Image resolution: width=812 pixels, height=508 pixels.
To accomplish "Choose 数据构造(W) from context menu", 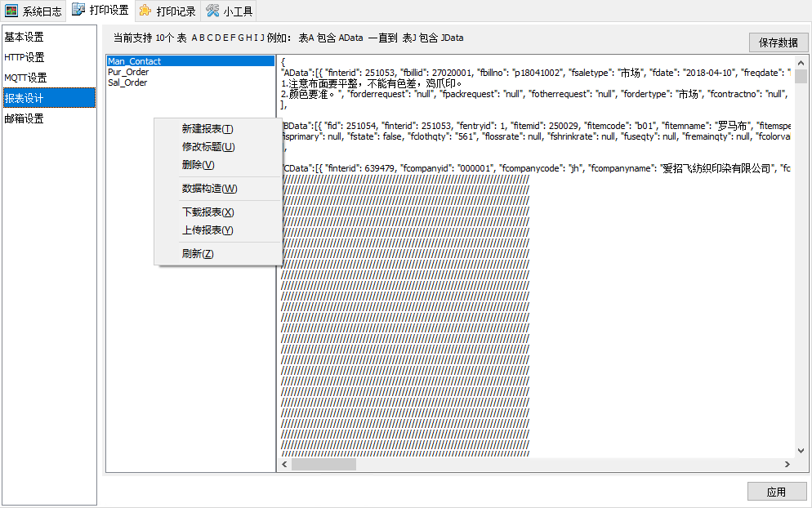I will pos(218,189).
